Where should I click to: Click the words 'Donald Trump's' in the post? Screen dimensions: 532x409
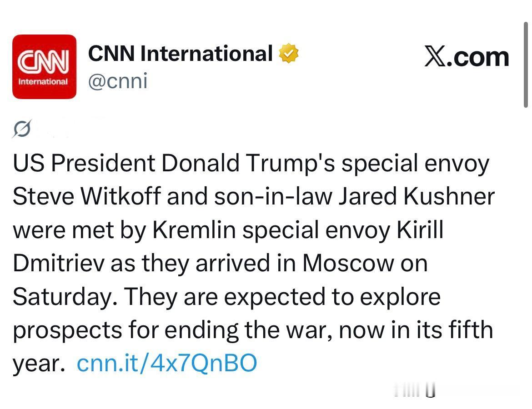248,163
